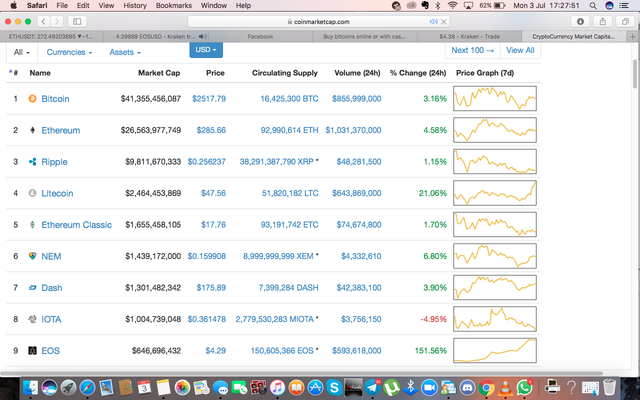Image resolution: width=640 pixels, height=400 pixels.
Task: Open Evernote elephant menu bar icon
Action: (x=425, y=5)
